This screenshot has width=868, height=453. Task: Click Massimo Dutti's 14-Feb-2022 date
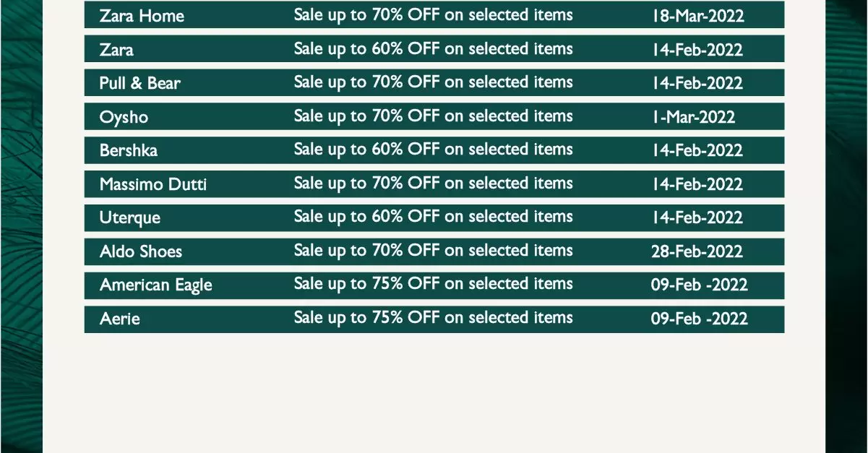pyautogui.click(x=697, y=184)
